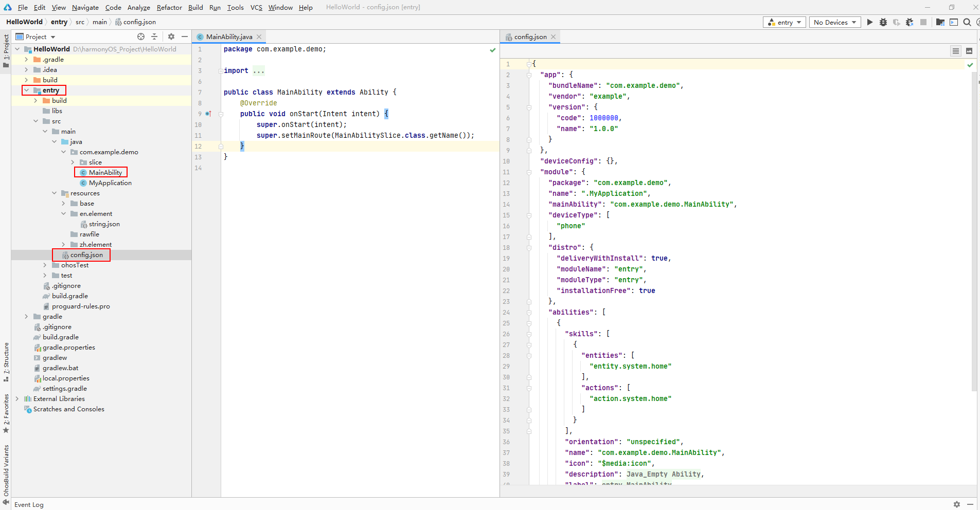
Task: Hide the Project panel with minus icon
Action: pos(185,37)
